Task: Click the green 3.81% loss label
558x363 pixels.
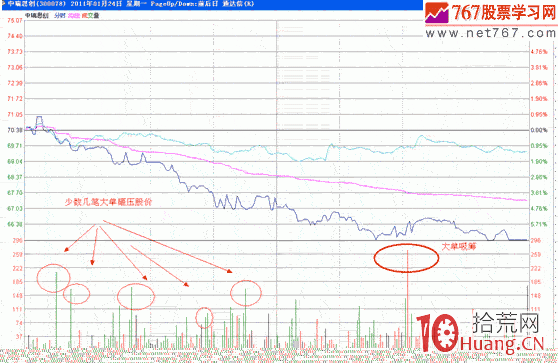Action: pyautogui.click(x=539, y=193)
